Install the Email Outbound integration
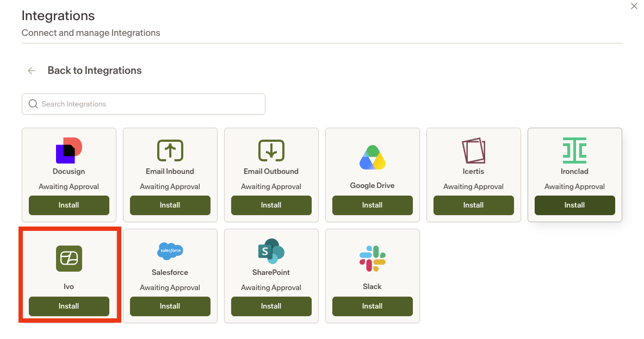The height and width of the screenshot is (339, 644). click(271, 205)
